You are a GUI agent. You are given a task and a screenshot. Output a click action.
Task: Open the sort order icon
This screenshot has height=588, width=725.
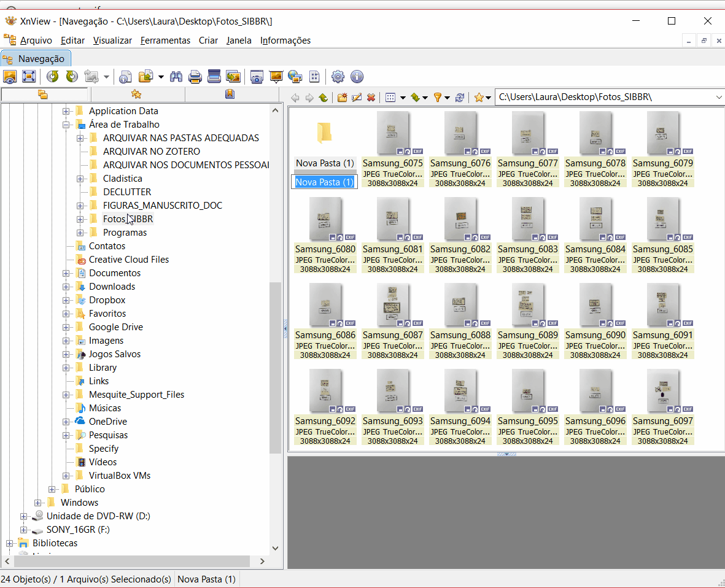(415, 98)
